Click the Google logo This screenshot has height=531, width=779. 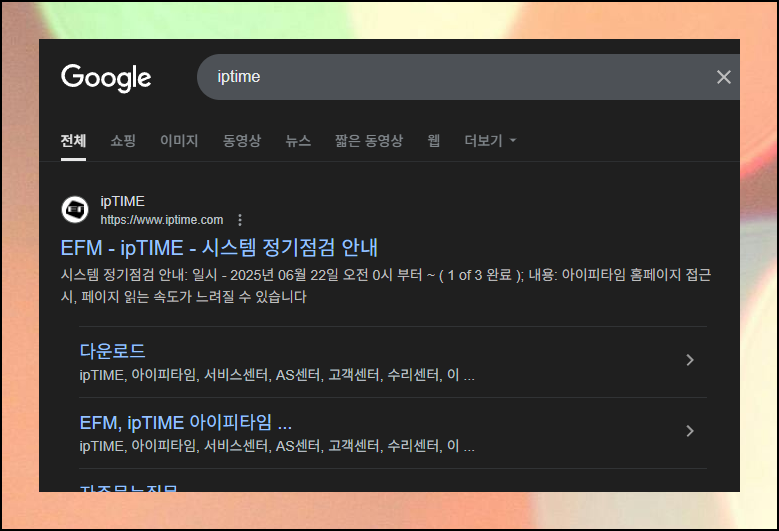pos(106,77)
